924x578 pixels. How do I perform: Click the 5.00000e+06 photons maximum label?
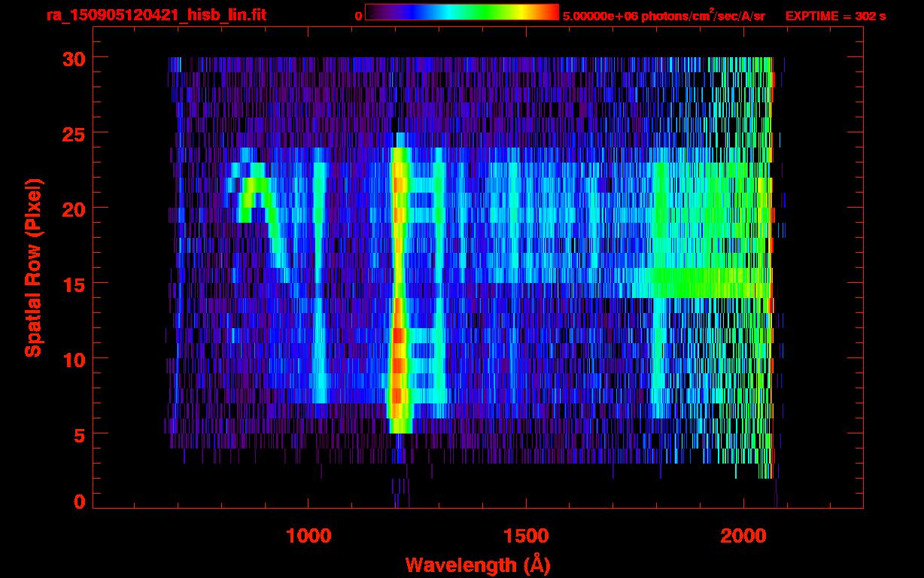point(664,16)
